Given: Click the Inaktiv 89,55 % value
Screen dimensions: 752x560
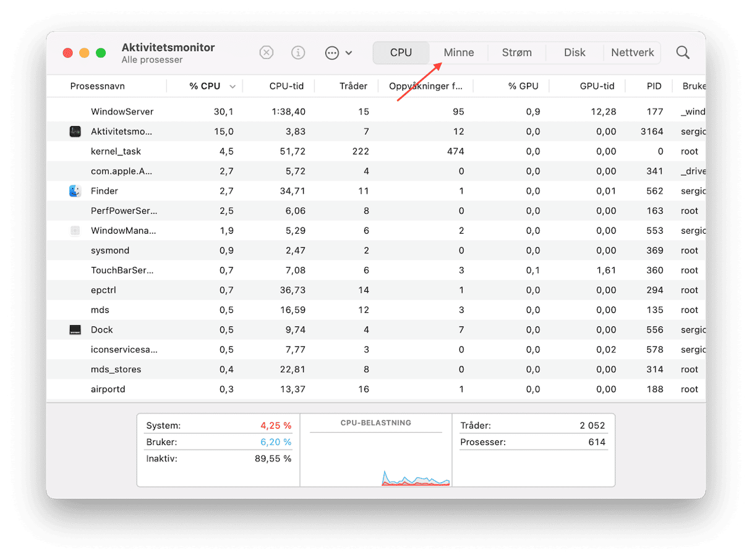Looking at the screenshot, I should (273, 459).
